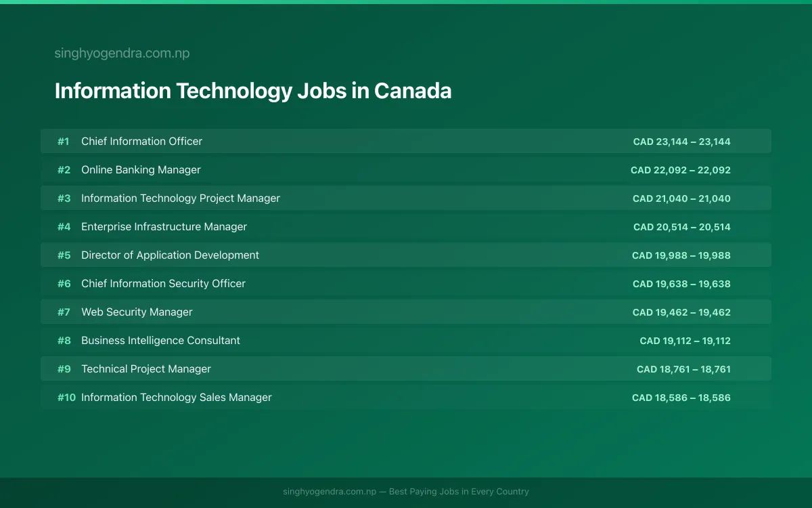
Task: Select 'Business Intelligence Consultant' job title
Action: pos(160,341)
